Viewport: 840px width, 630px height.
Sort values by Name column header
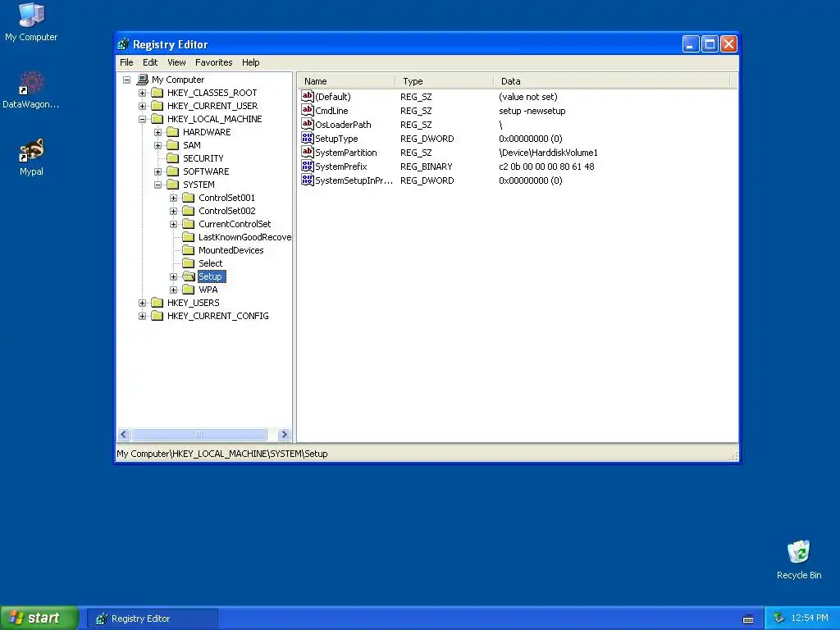(x=347, y=81)
